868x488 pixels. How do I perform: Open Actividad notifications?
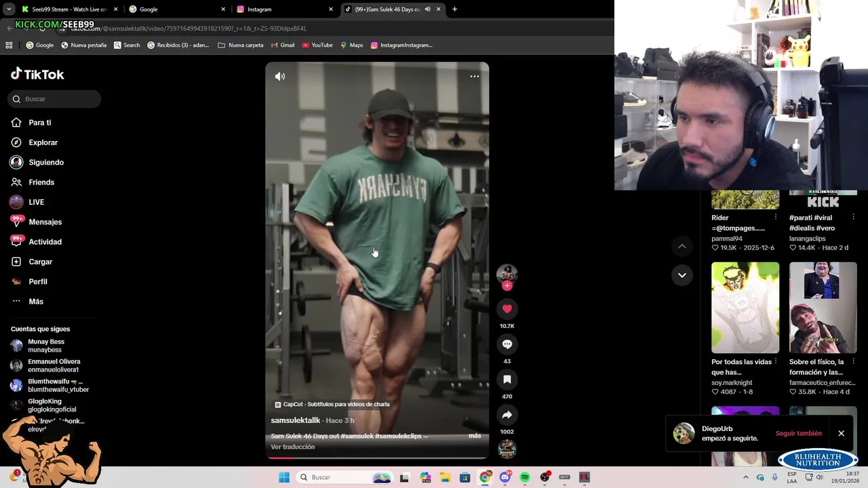click(45, 242)
